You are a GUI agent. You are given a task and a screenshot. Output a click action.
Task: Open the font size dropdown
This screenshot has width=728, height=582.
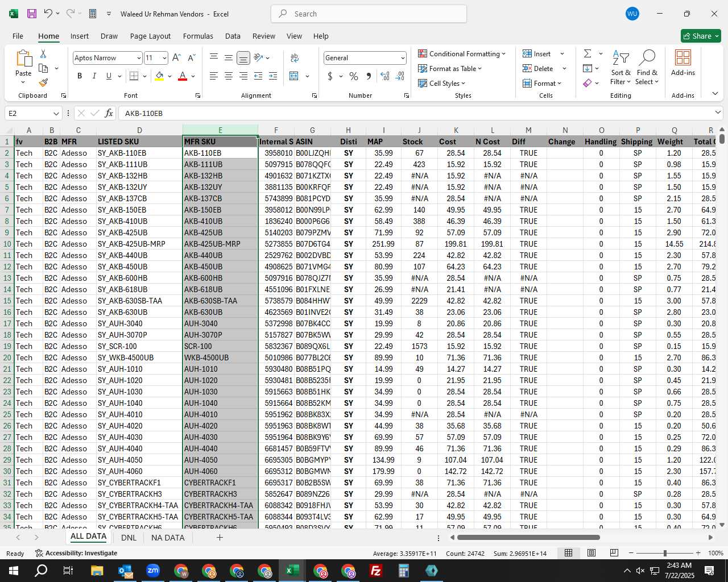pos(164,58)
